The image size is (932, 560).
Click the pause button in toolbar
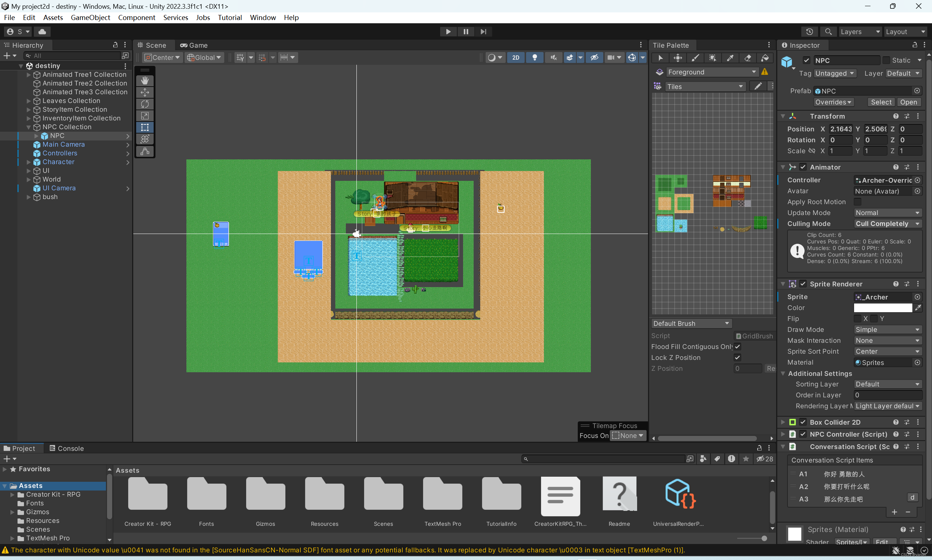466,31
